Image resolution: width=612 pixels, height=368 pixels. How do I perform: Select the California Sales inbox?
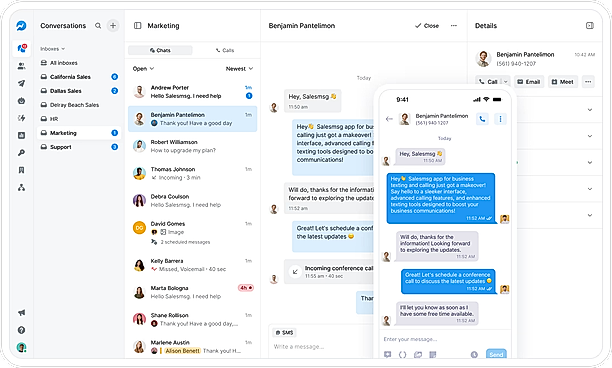tap(79, 77)
